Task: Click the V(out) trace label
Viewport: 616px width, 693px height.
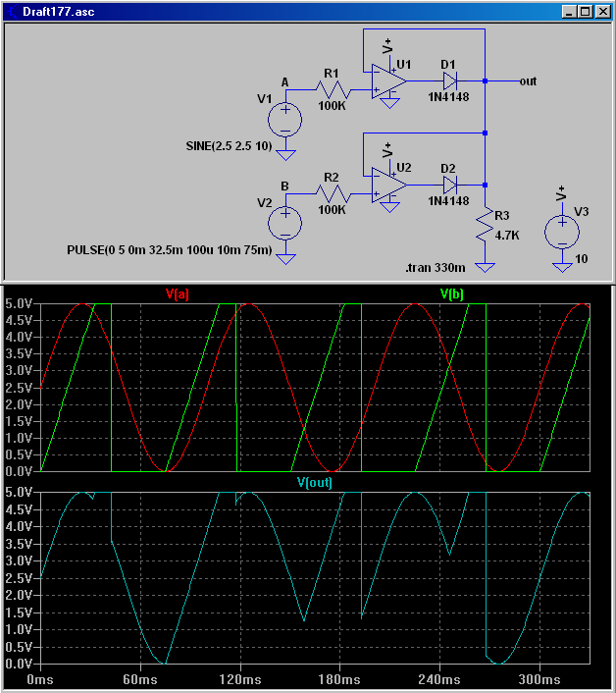Action: coord(315,482)
